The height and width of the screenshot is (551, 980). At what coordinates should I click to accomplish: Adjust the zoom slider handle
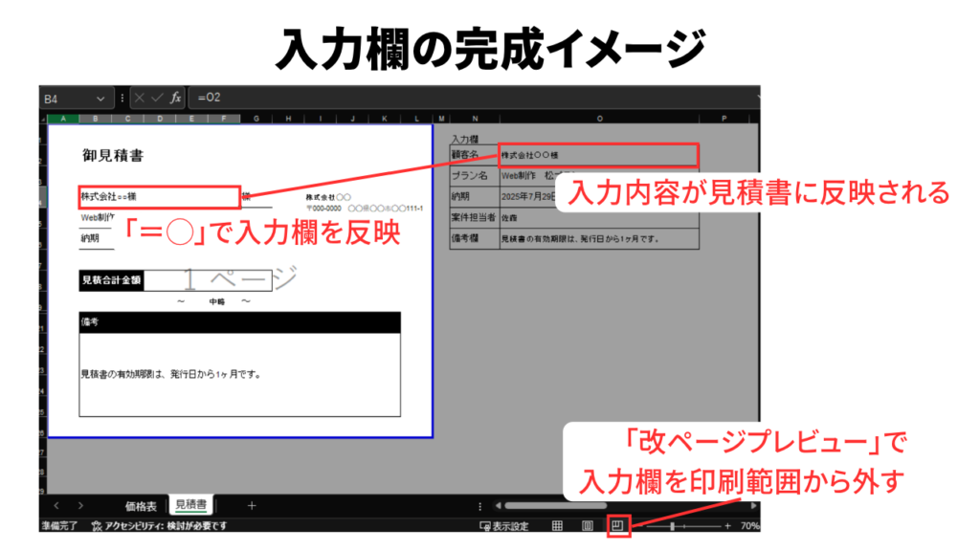[x=673, y=526]
